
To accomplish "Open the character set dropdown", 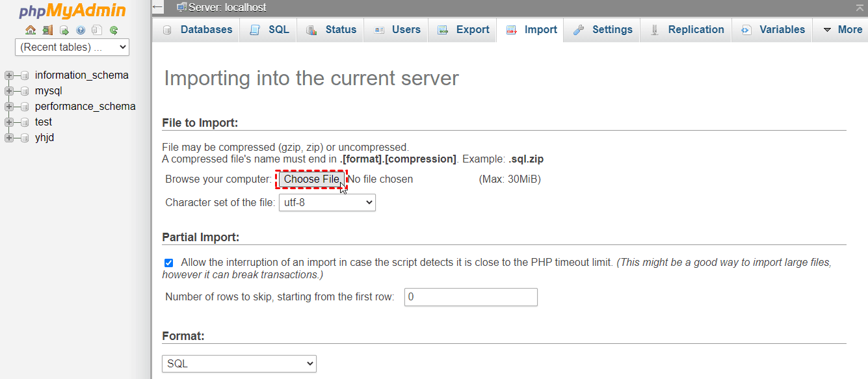I will click(327, 202).
